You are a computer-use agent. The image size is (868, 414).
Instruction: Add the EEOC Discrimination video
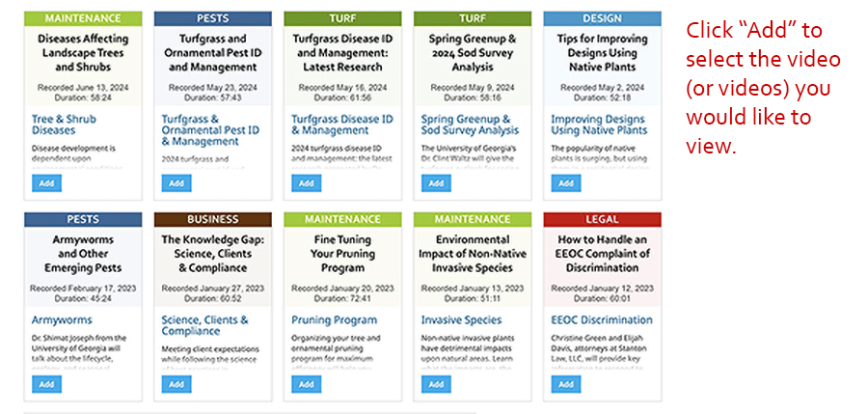566,384
